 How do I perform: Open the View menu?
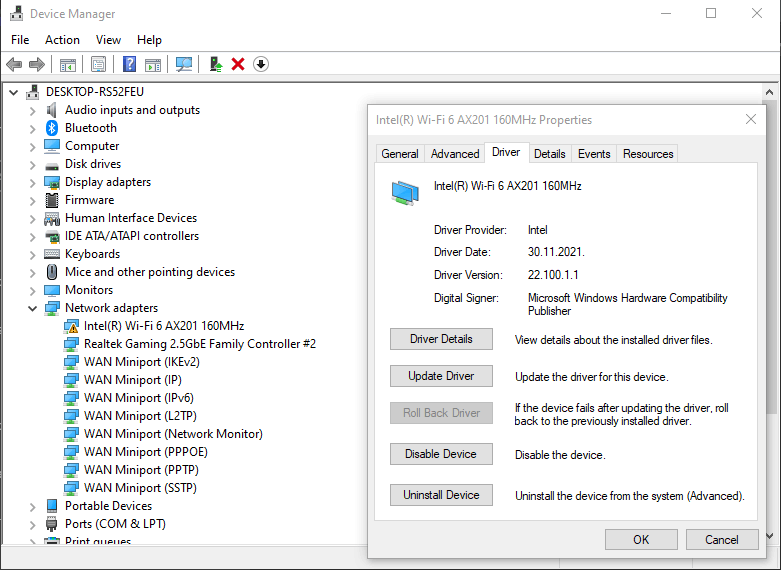click(108, 40)
